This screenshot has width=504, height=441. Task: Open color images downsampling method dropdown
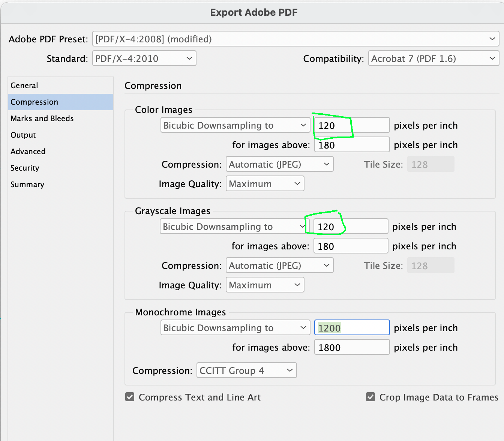click(235, 125)
